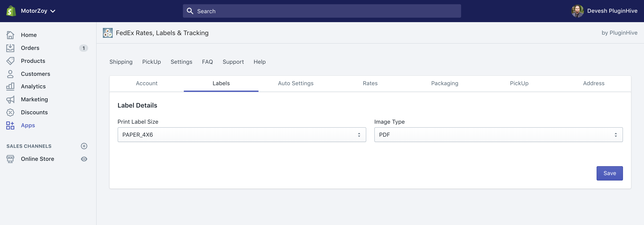The image size is (644, 225).
Task: Open the MotorZoy store dropdown
Action: pyautogui.click(x=38, y=11)
